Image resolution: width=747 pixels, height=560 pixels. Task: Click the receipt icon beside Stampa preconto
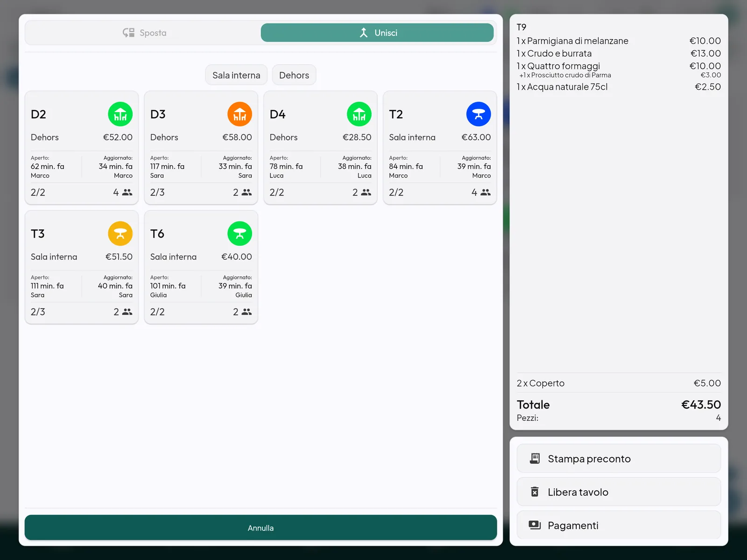[535, 459]
